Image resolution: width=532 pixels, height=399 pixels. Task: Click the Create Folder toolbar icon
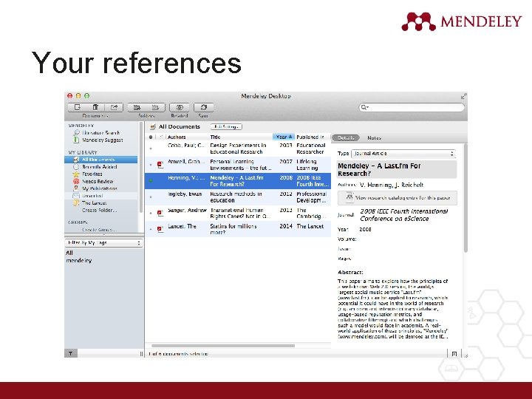click(137, 107)
